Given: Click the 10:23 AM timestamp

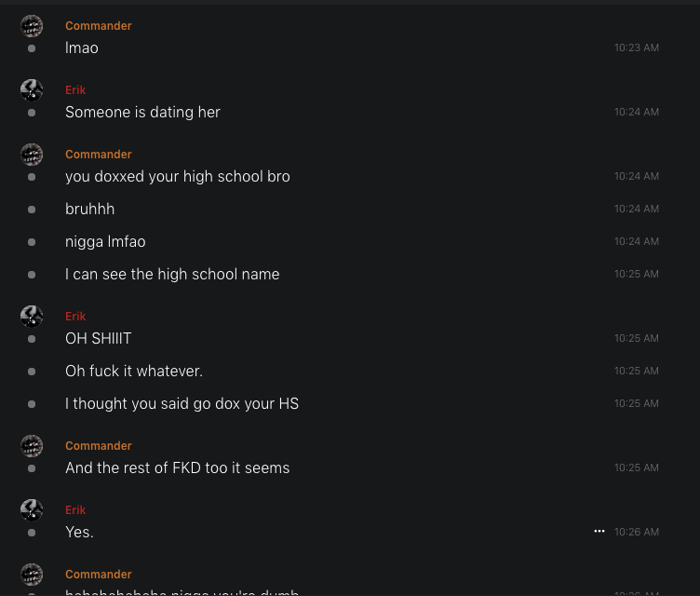Looking at the screenshot, I should click(636, 47).
